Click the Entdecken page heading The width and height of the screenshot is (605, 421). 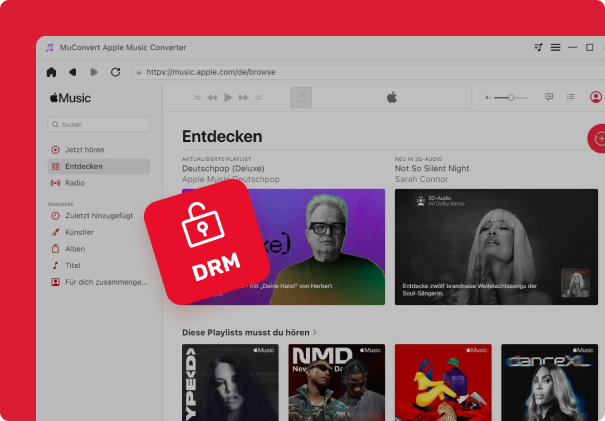tap(222, 136)
